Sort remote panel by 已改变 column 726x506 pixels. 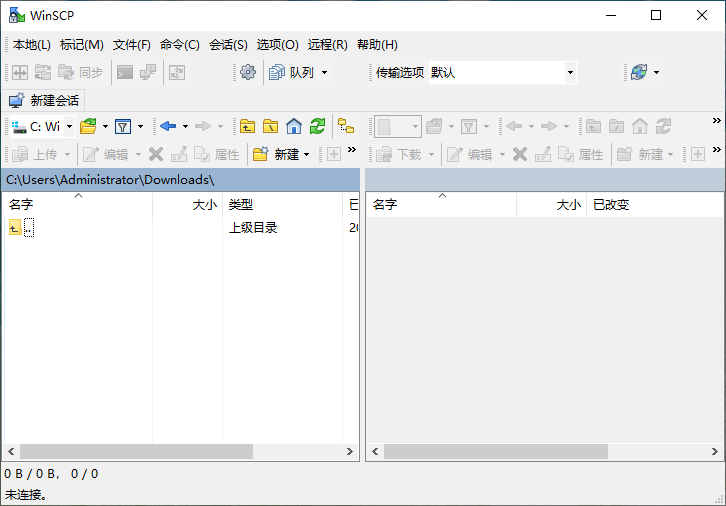[654, 205]
